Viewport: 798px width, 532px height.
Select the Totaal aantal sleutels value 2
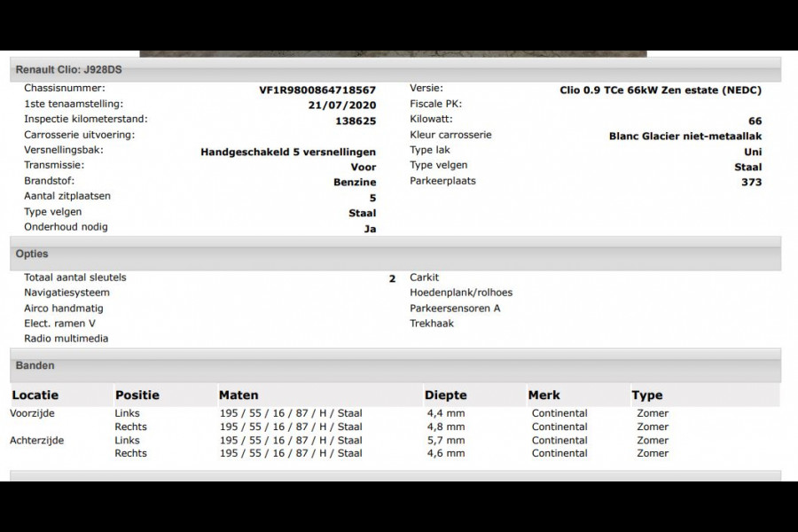click(390, 278)
